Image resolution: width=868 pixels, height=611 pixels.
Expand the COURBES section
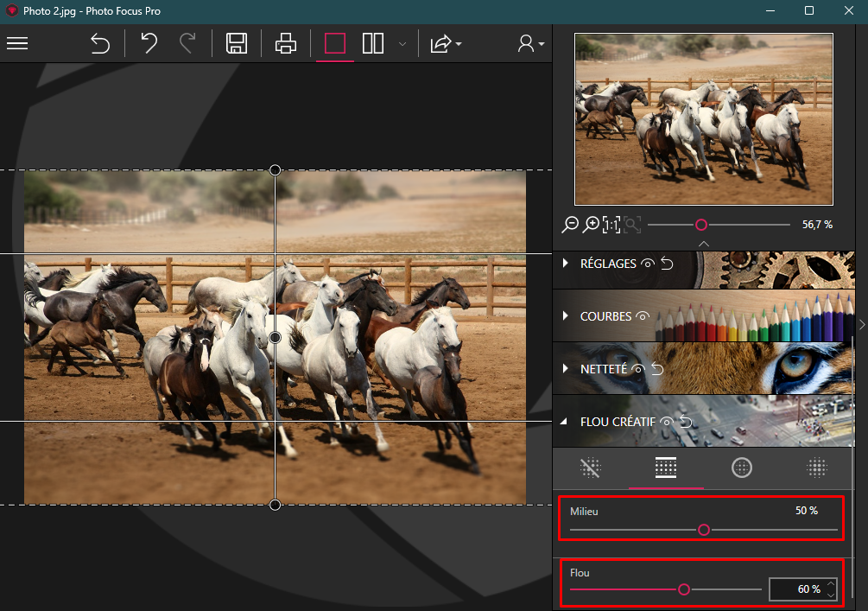click(x=565, y=315)
